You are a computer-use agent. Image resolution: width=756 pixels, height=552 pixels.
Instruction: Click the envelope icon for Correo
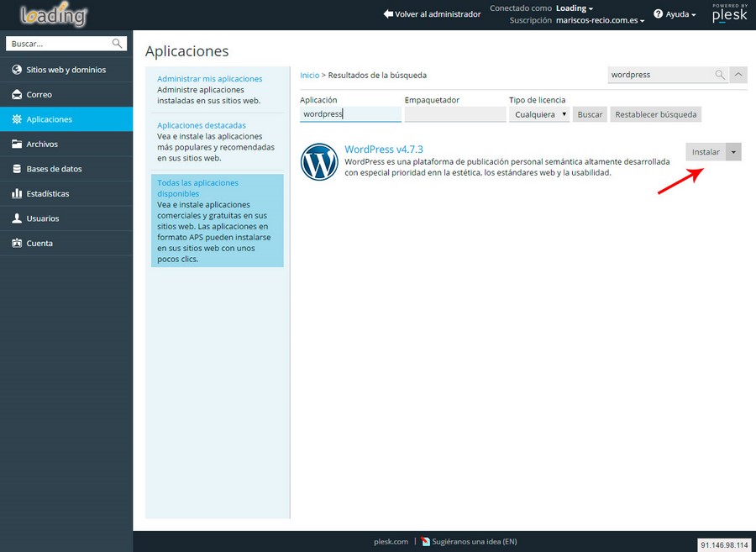tap(17, 94)
